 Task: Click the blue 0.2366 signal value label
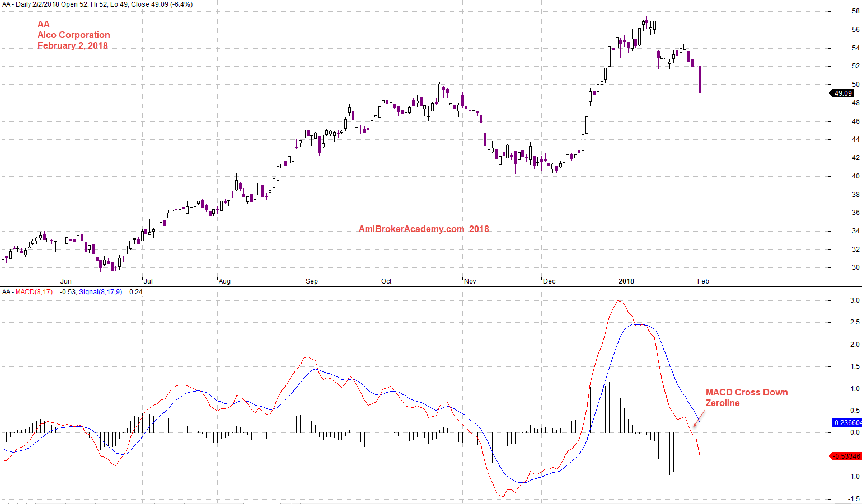[847, 423]
